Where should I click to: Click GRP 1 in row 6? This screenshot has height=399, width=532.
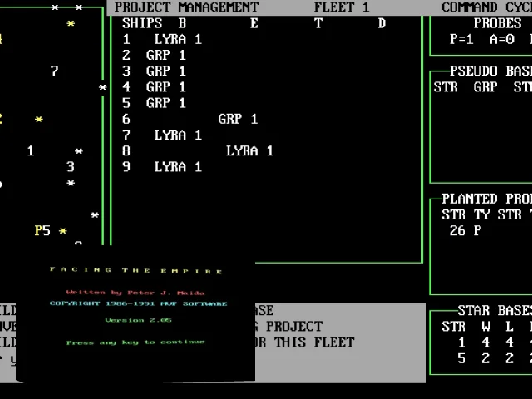pos(238,119)
